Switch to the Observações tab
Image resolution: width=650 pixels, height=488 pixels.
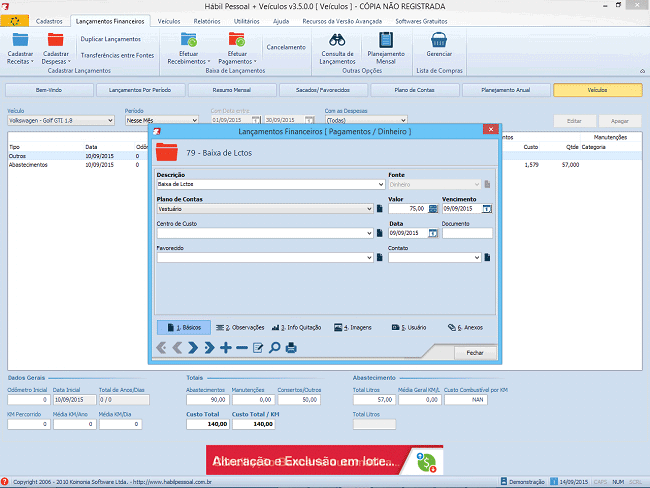pos(240,327)
